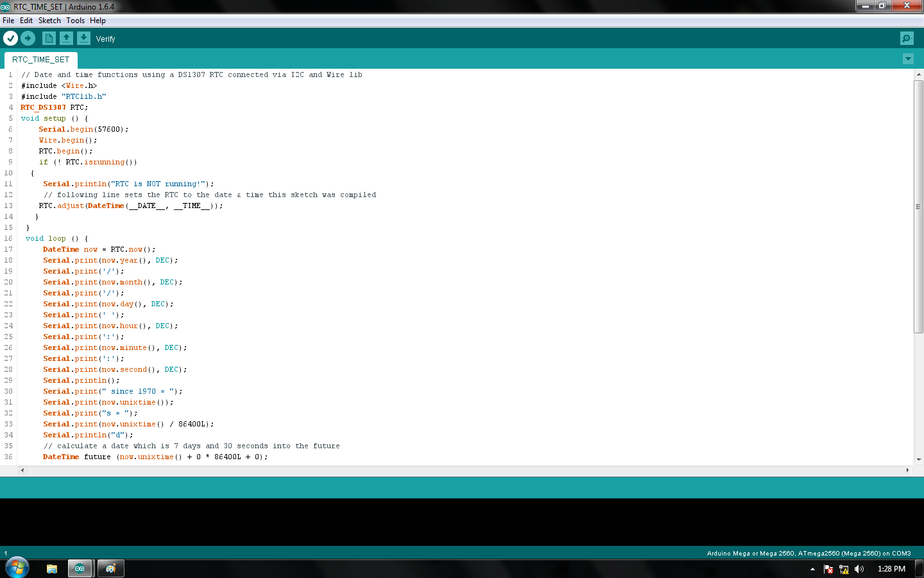The image size is (924, 578).
Task: Click the comment 'following line sets the RTC'
Action: (x=210, y=195)
